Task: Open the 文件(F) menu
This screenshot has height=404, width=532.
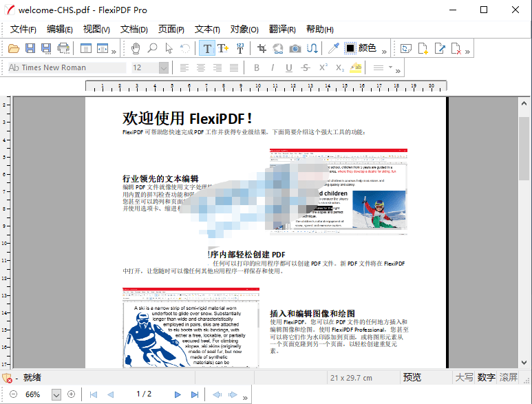Action: [x=23, y=30]
